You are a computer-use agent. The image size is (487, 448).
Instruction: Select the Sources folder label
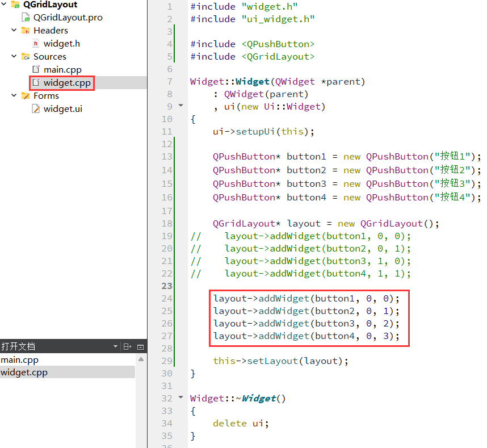pyautogui.click(x=50, y=57)
